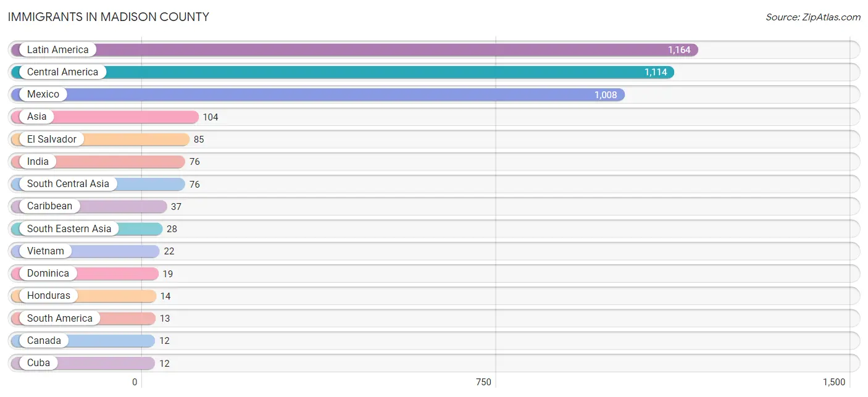Click the 12 value beside Cuba bar
The width and height of the screenshot is (868, 397).
tap(164, 363)
